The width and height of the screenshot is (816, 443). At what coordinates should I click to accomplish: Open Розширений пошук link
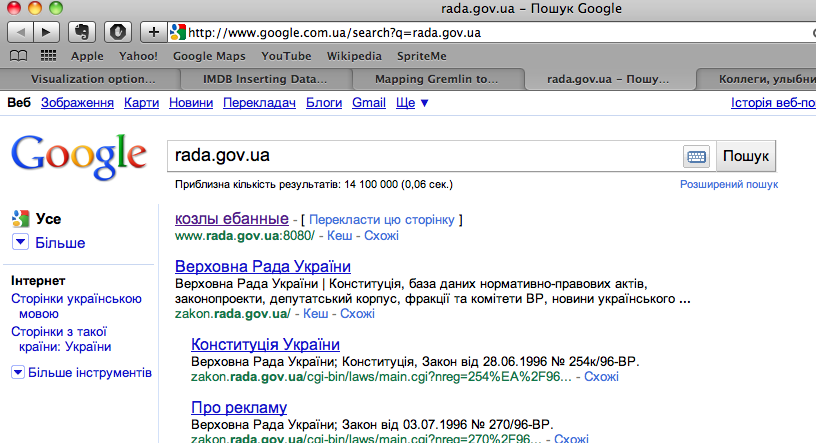coord(729,184)
